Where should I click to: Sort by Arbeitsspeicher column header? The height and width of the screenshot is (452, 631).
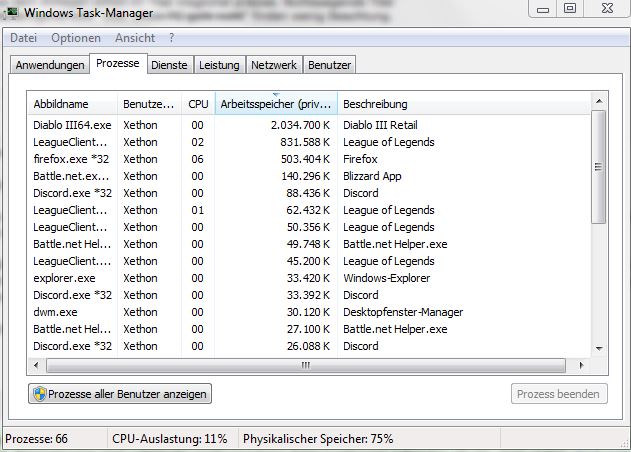coord(276,104)
